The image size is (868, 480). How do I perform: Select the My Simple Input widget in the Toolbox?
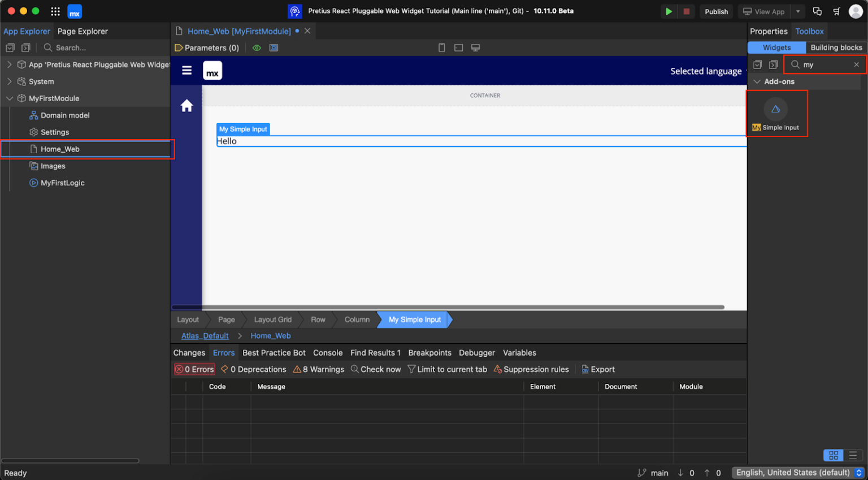776,113
